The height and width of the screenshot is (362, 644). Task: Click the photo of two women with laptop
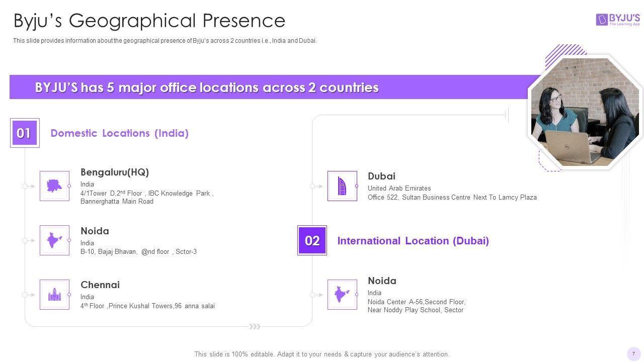coord(585,112)
